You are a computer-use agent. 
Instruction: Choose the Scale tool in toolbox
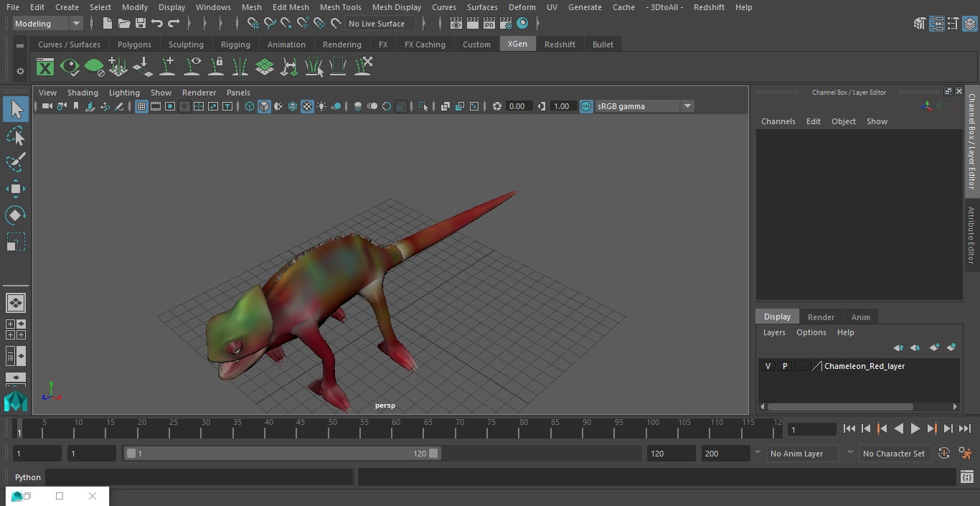[x=16, y=242]
